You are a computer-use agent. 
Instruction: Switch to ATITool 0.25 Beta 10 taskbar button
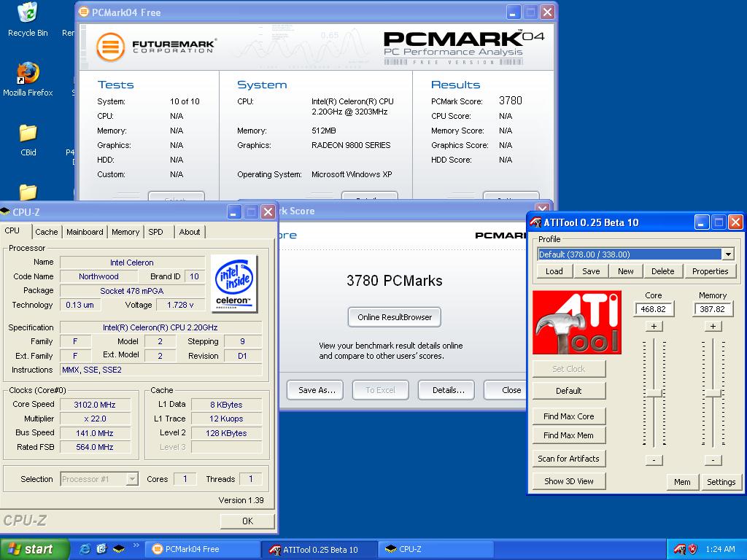pos(320,549)
